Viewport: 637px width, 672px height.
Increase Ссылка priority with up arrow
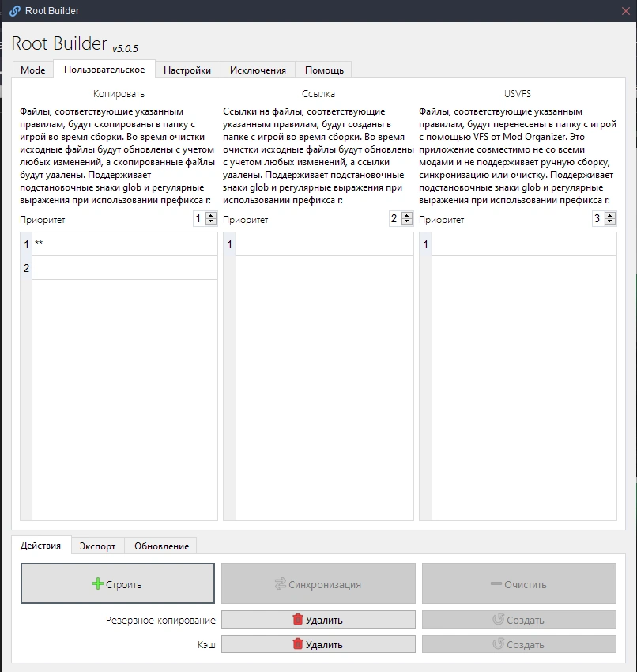point(407,215)
